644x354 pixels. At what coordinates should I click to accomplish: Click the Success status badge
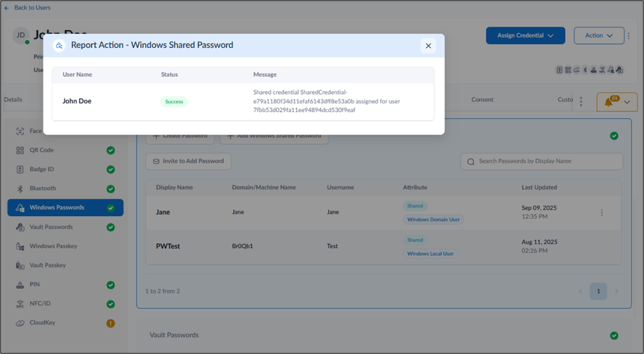pyautogui.click(x=174, y=102)
